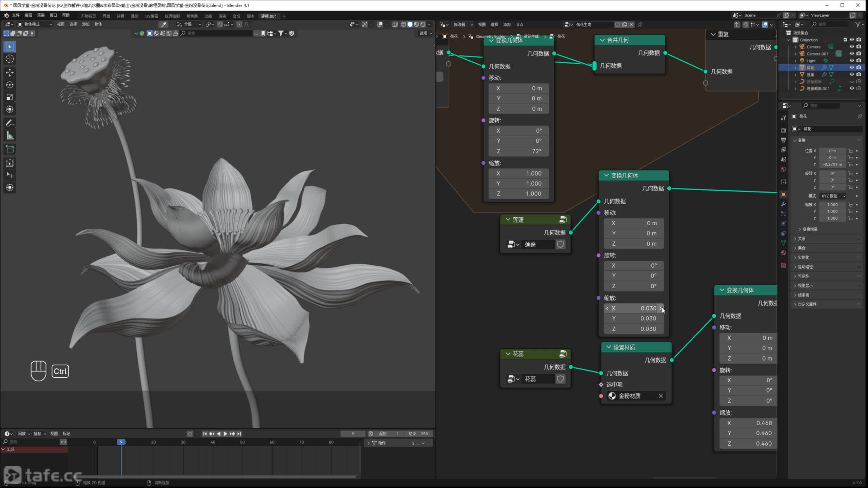Select the Rotate tool icon

[x=9, y=85]
